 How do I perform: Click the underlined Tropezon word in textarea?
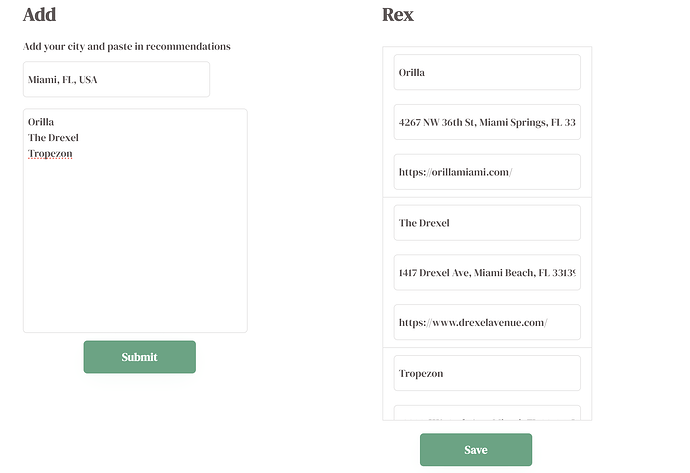[x=51, y=154]
